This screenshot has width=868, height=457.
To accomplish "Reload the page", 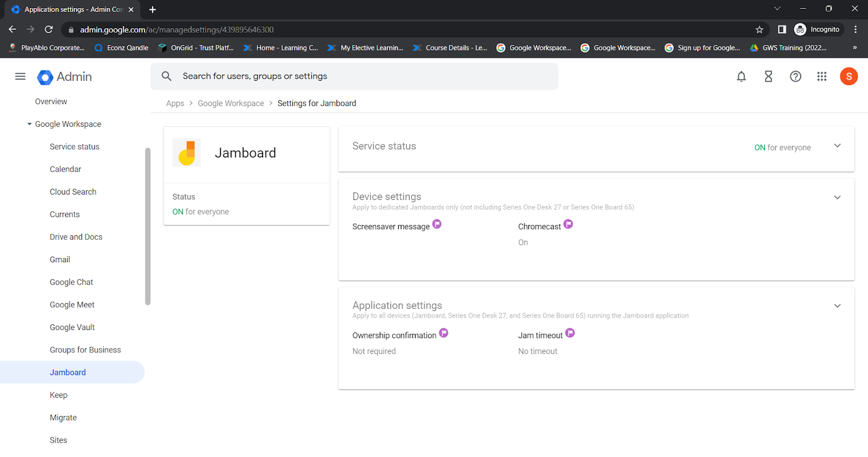I will point(49,30).
